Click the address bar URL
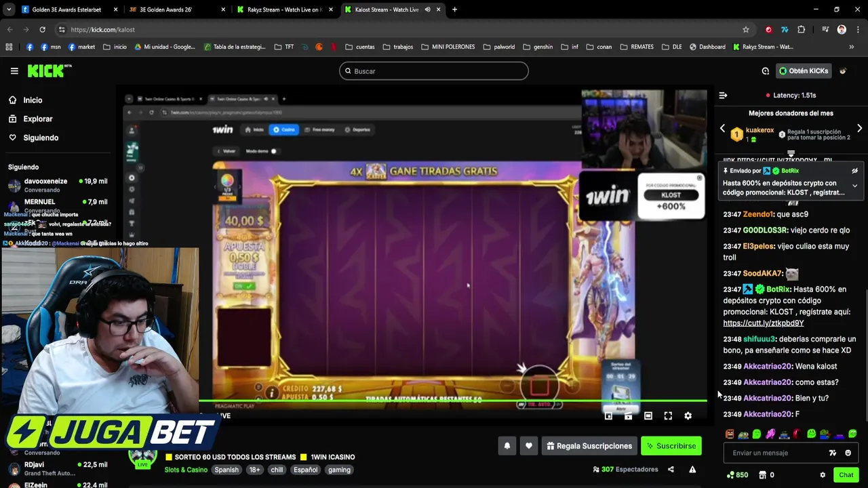This screenshot has height=488, width=868. pos(102,30)
